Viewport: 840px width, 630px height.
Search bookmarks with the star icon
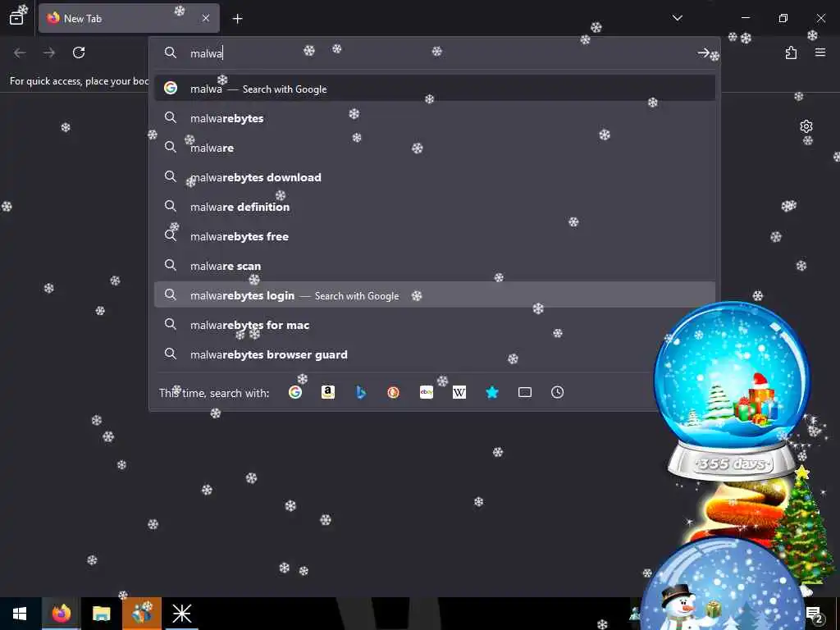click(492, 392)
